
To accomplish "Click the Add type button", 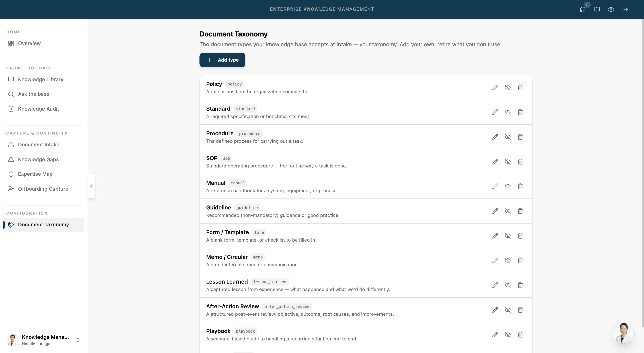I will point(222,60).
